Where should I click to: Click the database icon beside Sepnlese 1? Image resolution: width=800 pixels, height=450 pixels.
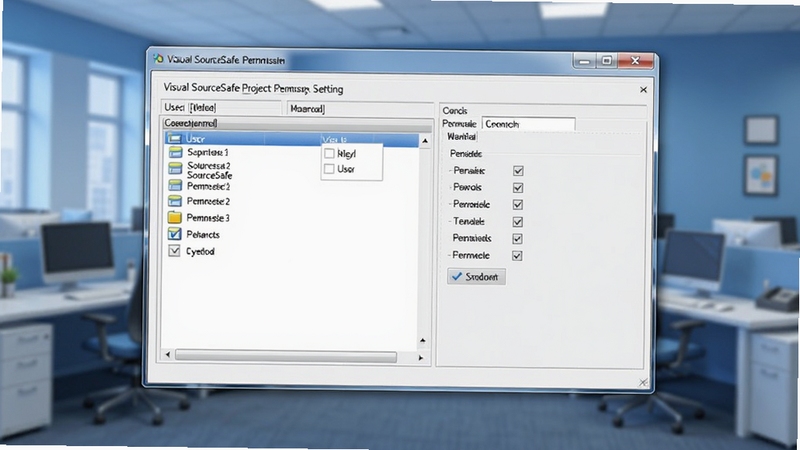coord(175,152)
